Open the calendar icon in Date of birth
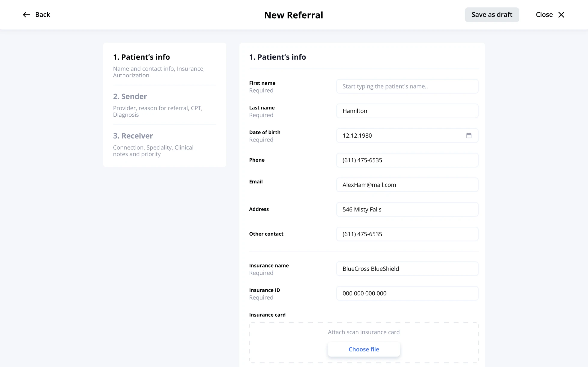 (469, 136)
